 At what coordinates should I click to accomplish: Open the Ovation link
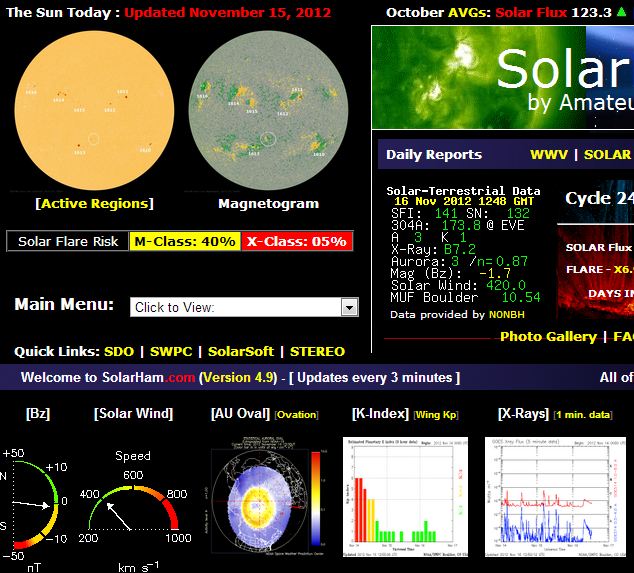[297, 415]
